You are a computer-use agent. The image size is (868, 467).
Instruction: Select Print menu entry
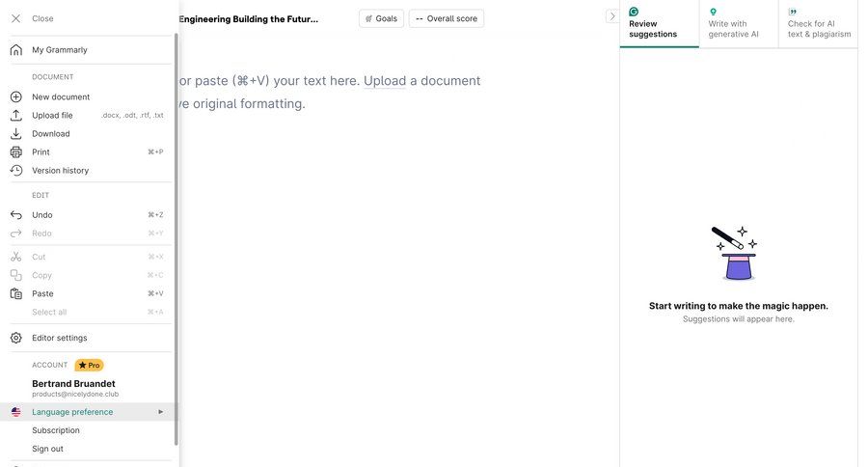pos(89,151)
